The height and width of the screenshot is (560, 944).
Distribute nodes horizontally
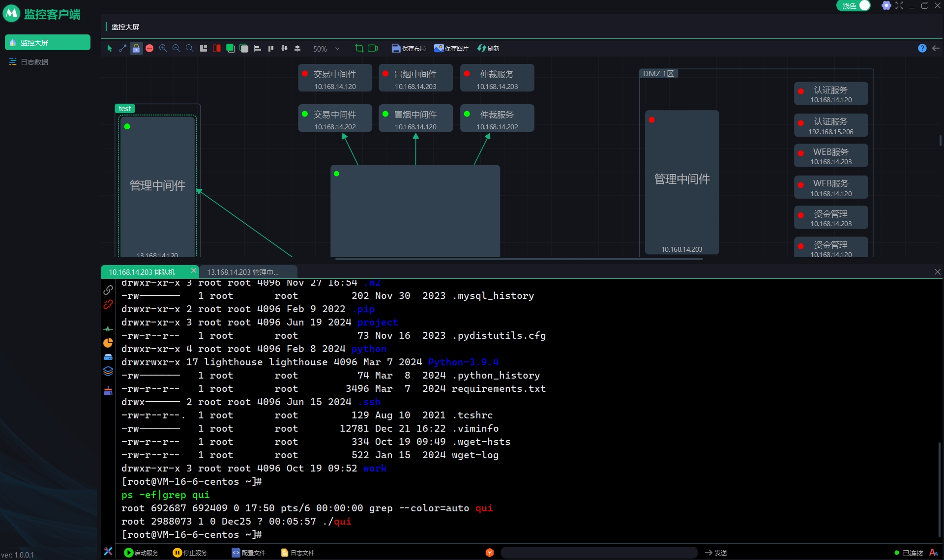point(284,48)
